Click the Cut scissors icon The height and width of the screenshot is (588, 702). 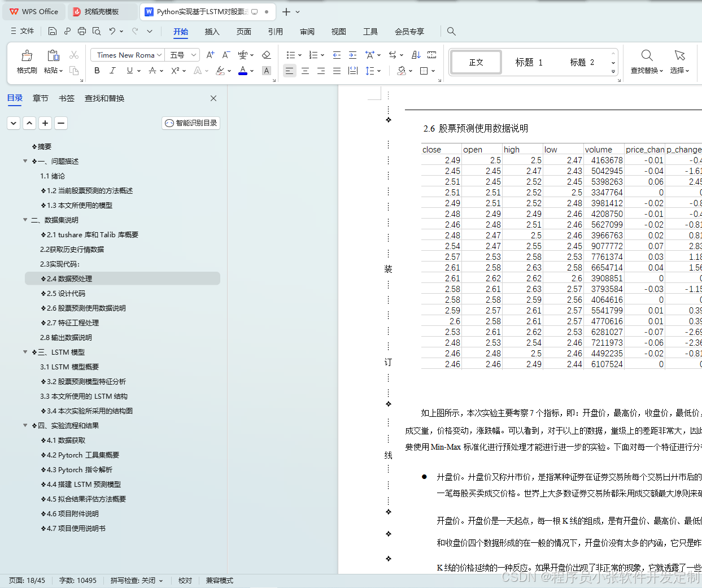74,55
